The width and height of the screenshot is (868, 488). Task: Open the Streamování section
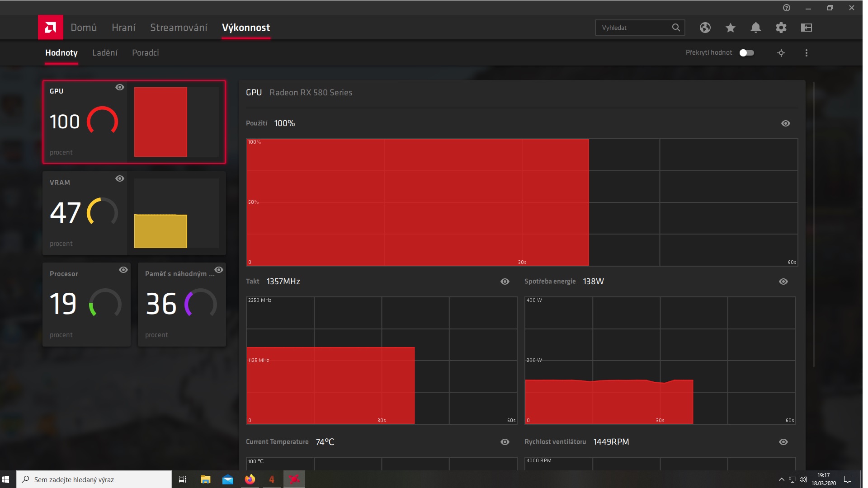[179, 28]
